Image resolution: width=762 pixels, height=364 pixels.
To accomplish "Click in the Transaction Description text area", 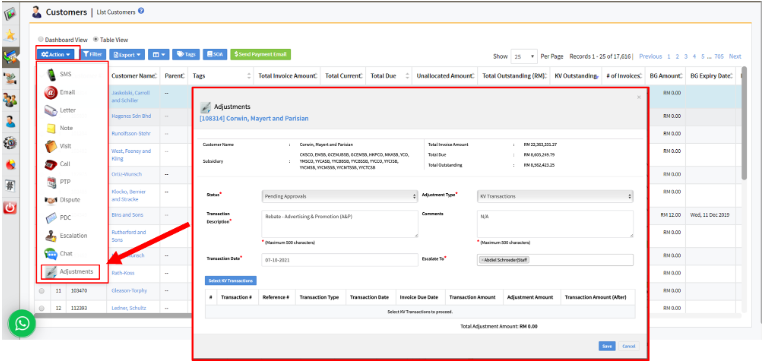I will 340,224.
